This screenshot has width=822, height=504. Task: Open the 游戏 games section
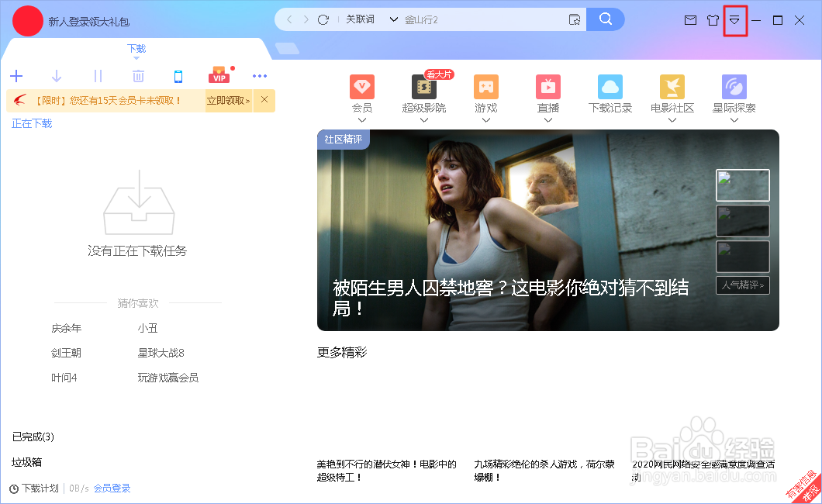click(485, 86)
